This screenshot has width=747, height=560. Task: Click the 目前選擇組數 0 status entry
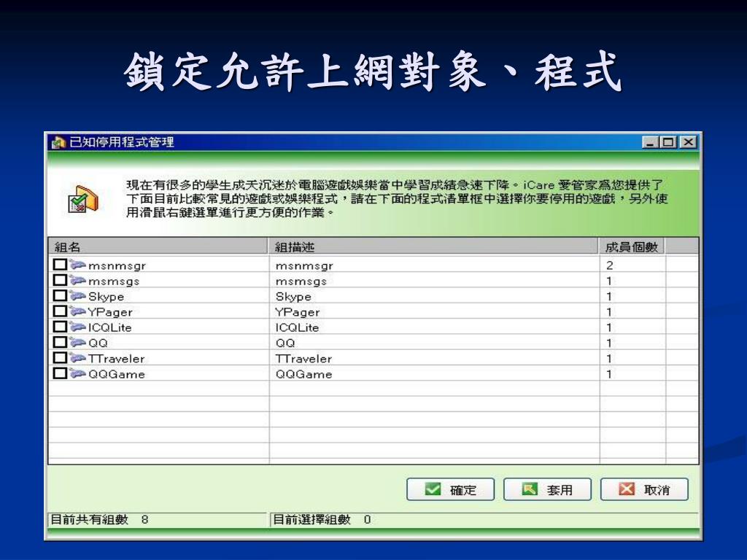click(484, 519)
